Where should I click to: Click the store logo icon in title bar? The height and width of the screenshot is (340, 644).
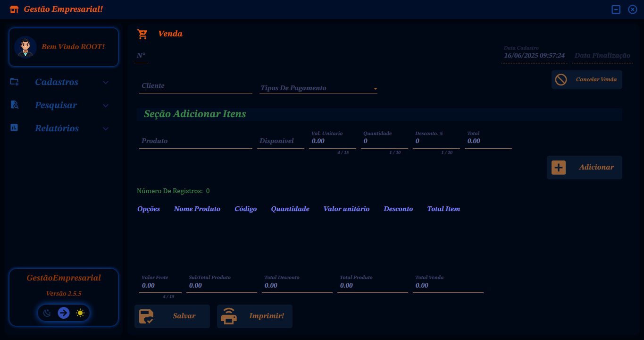(x=14, y=9)
